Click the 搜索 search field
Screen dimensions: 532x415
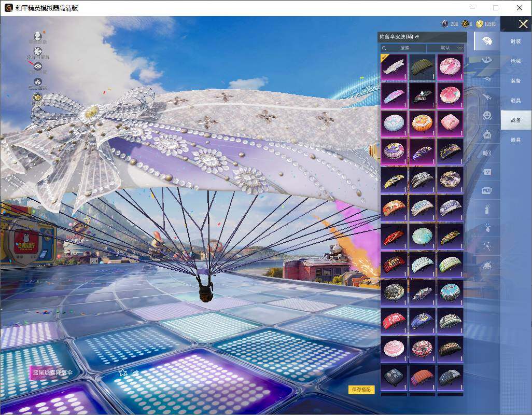[403, 48]
